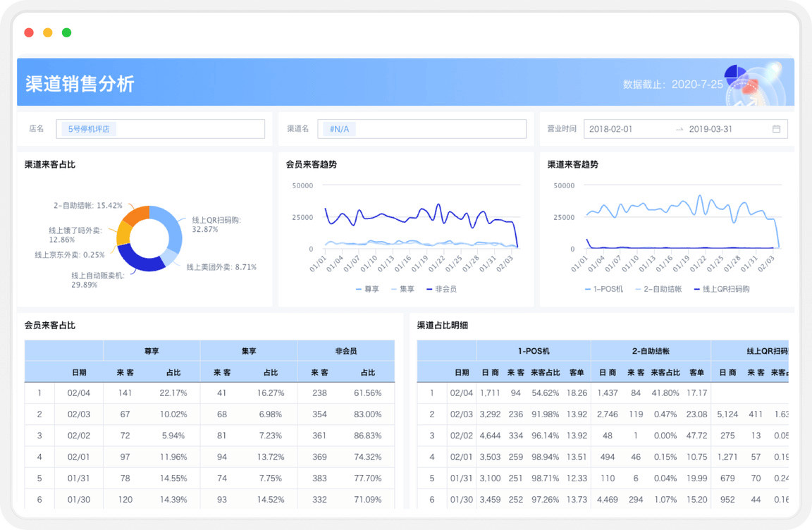Viewport: 812px width, 530px height.
Task: Click the arrow between start and end dates
Action: [x=679, y=129]
